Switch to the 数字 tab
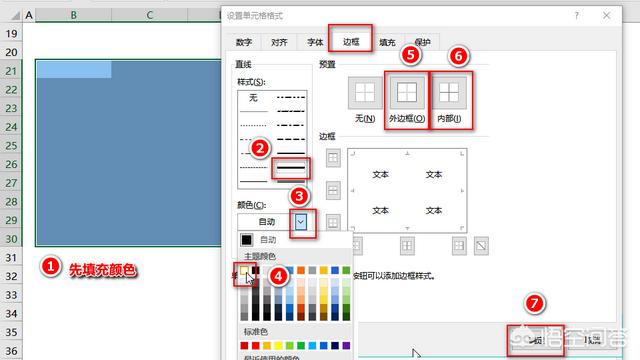Screen dimensions: 640x360 tap(244, 42)
